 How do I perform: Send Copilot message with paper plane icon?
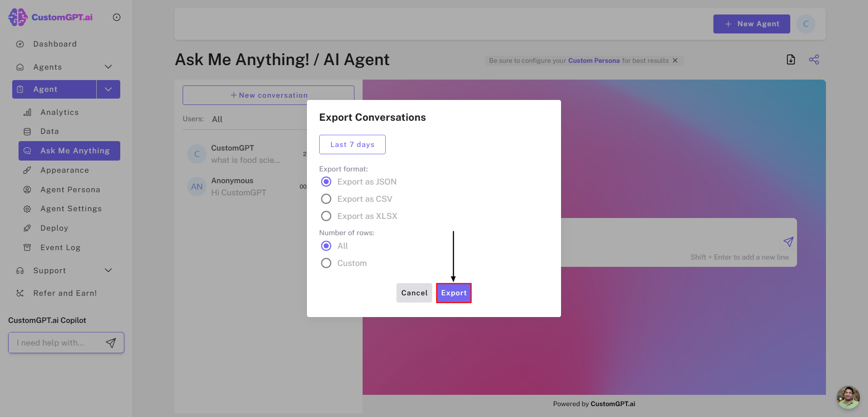111,343
